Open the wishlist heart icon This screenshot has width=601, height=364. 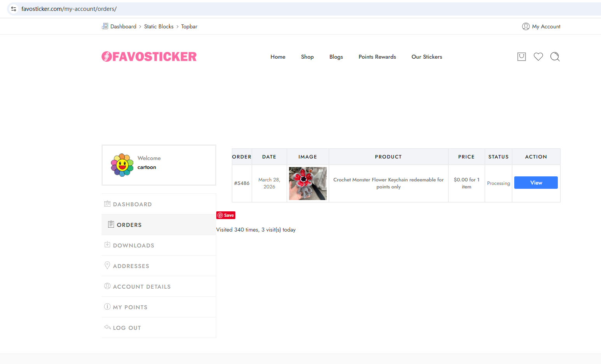pos(538,57)
